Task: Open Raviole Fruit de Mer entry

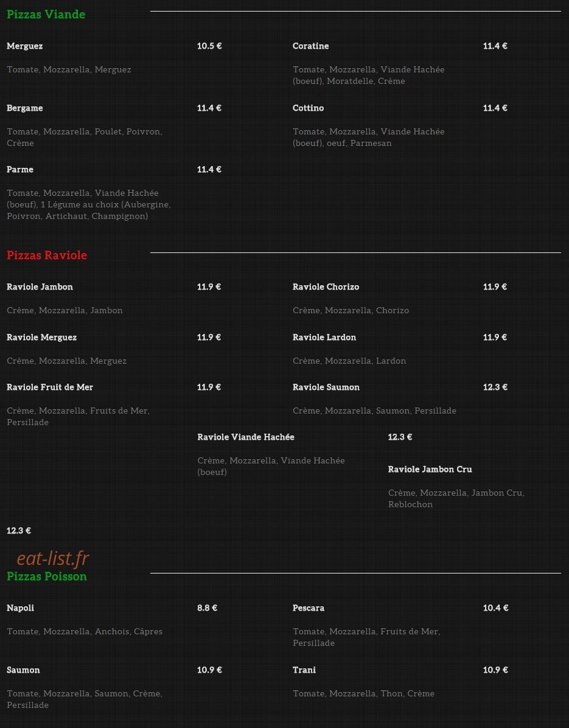Action: click(50, 387)
